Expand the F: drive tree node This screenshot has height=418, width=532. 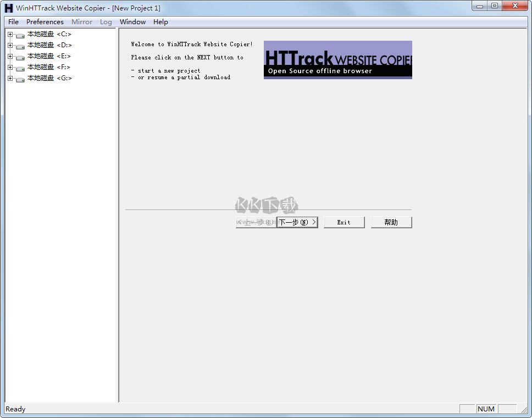10,67
